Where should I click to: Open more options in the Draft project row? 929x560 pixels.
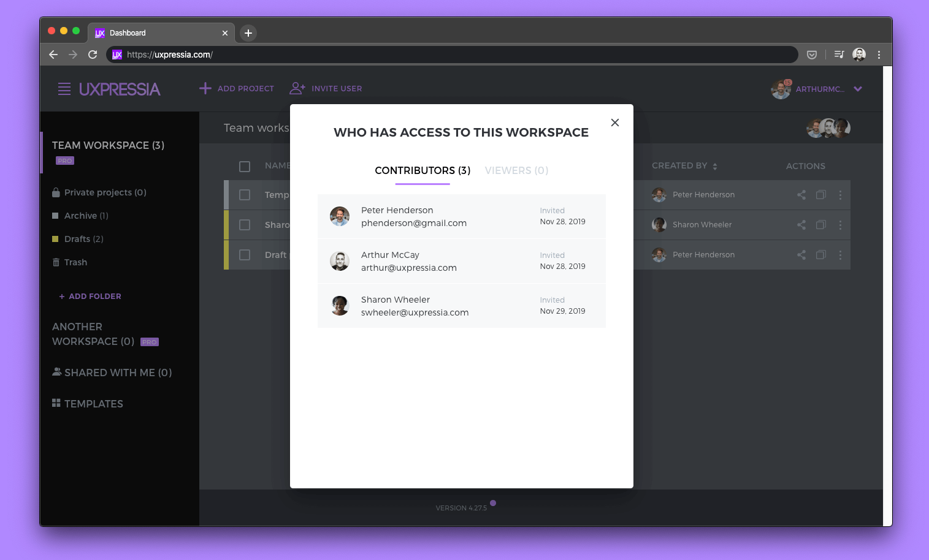click(840, 255)
